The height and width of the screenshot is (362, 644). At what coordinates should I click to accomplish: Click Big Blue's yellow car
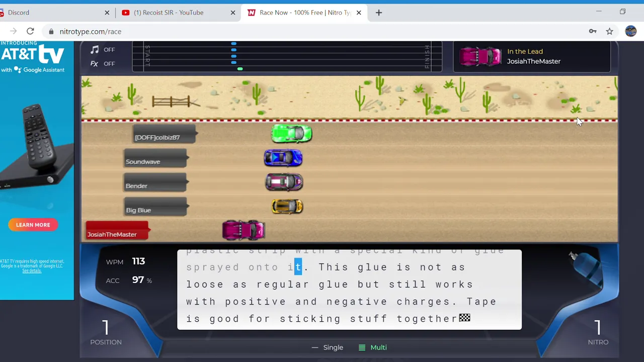pos(287,206)
